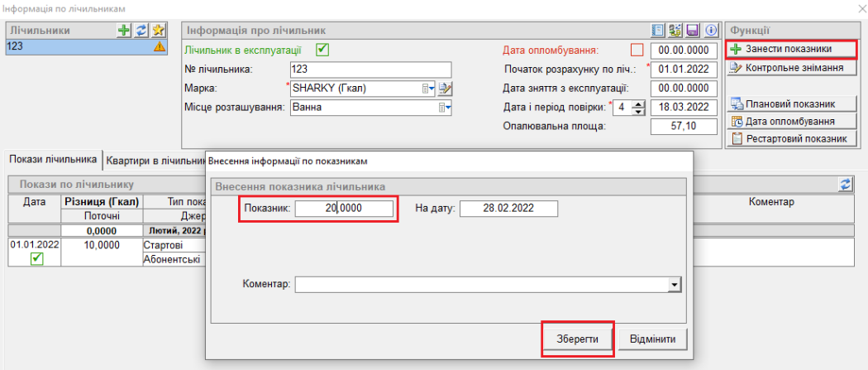
Task: Click the star icon in Лічильники header
Action: [x=155, y=31]
